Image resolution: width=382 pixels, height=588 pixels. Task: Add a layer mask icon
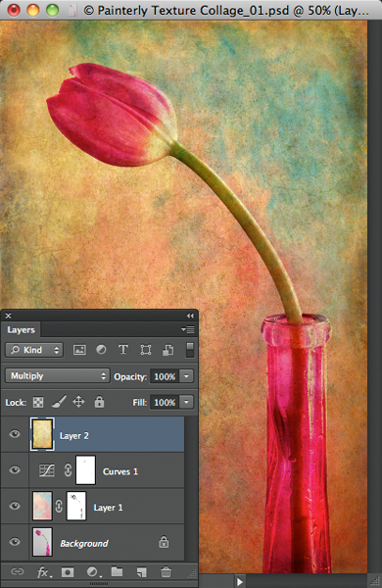(x=68, y=572)
